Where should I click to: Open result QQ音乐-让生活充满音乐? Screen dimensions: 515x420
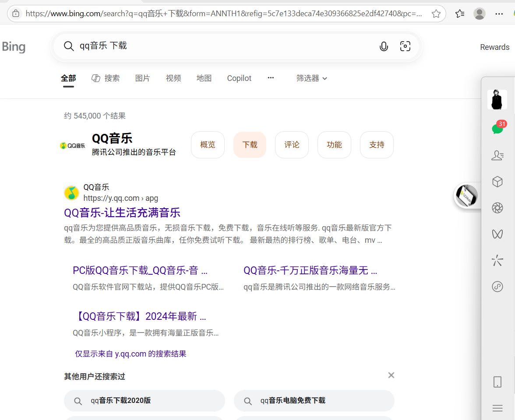[x=122, y=213]
